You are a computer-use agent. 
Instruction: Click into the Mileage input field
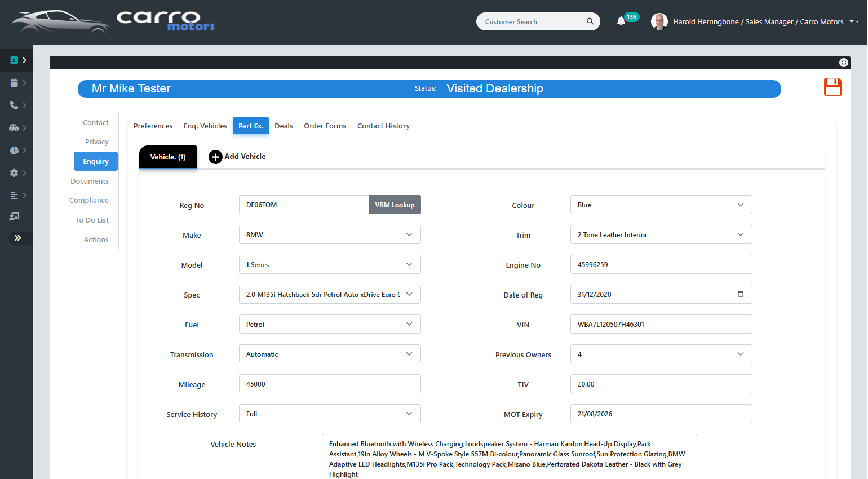[330, 384]
